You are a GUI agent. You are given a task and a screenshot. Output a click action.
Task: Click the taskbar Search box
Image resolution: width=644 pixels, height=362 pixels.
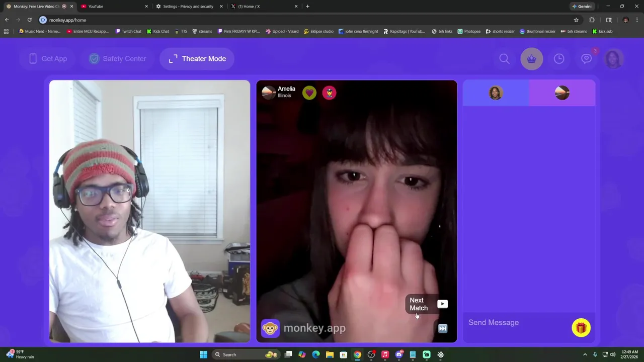tap(246, 354)
